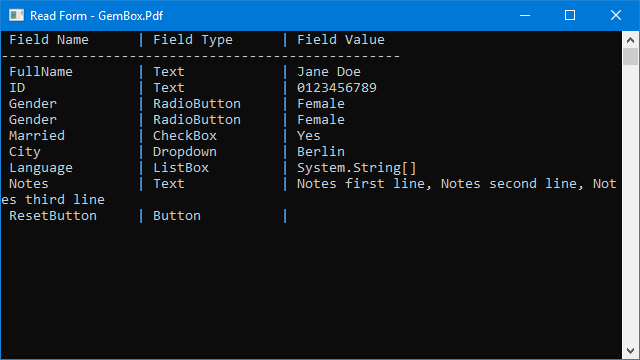Click the ResetButton field name
The height and width of the screenshot is (360, 640).
53,216
